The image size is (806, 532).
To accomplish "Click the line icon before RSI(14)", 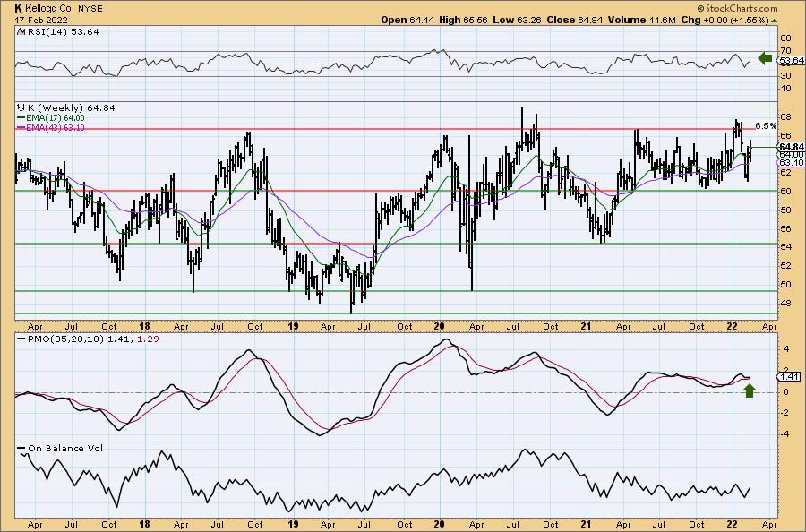I will tap(21, 32).
